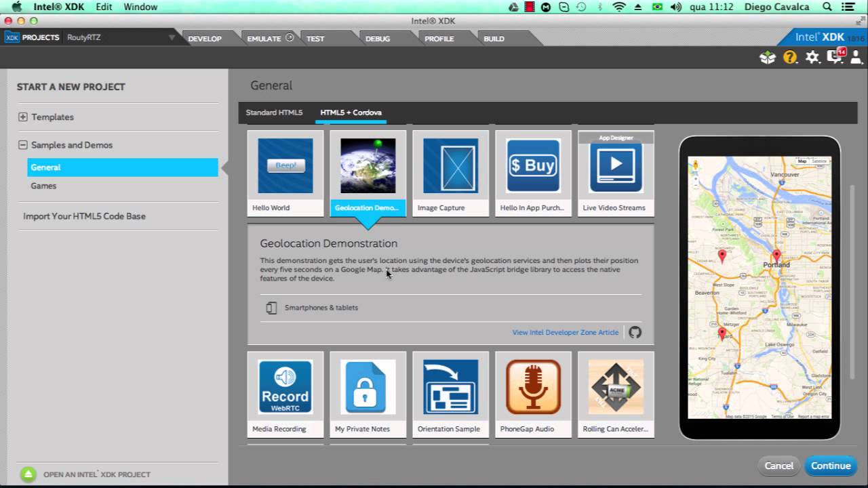Click the Time Machine menu bar icon
Viewport: 868px width, 488px height.
(x=581, y=7)
